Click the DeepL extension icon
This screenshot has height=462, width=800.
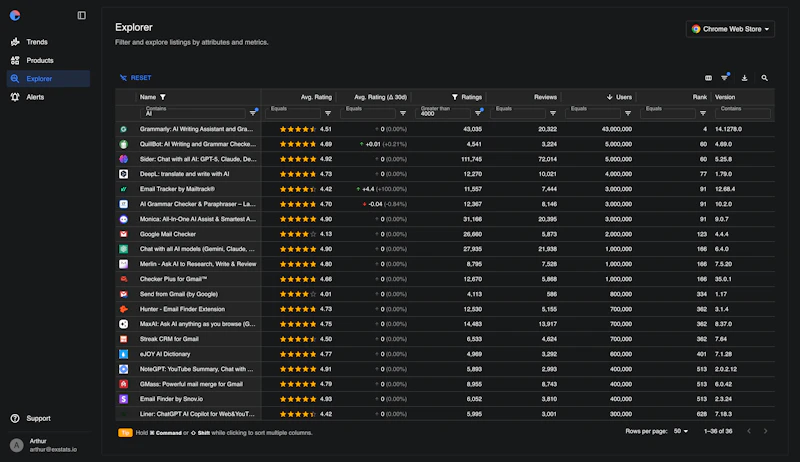point(123,174)
